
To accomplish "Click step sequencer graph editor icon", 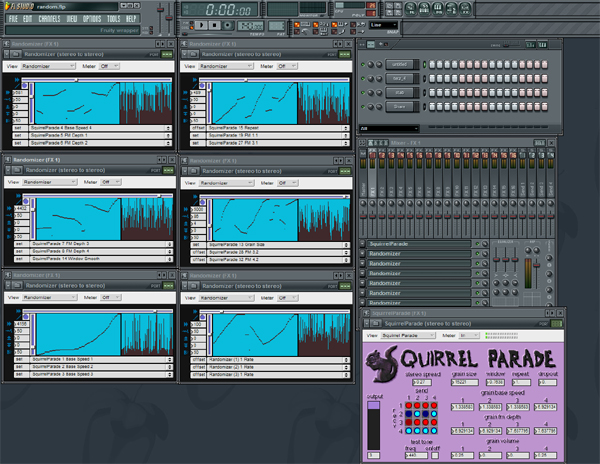I will (530, 45).
